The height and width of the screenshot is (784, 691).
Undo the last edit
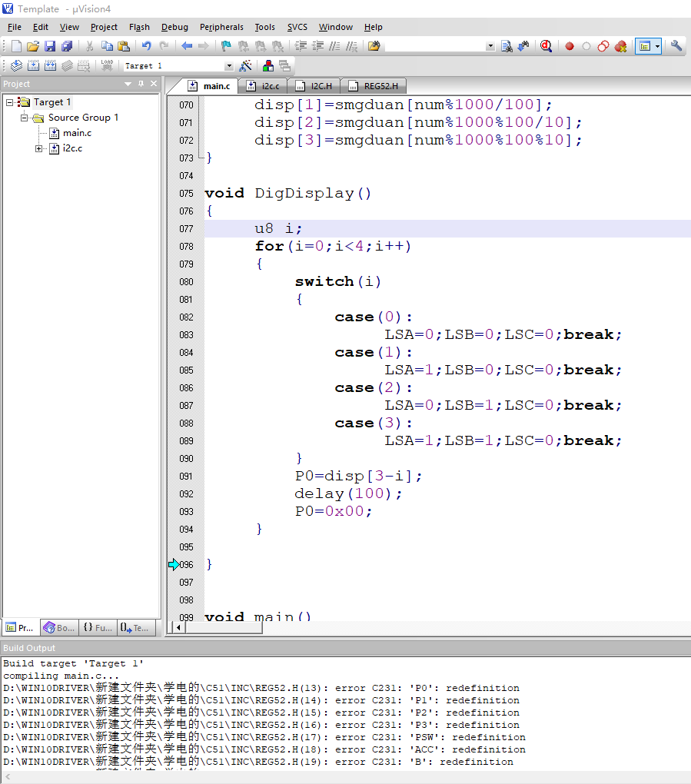tap(147, 46)
